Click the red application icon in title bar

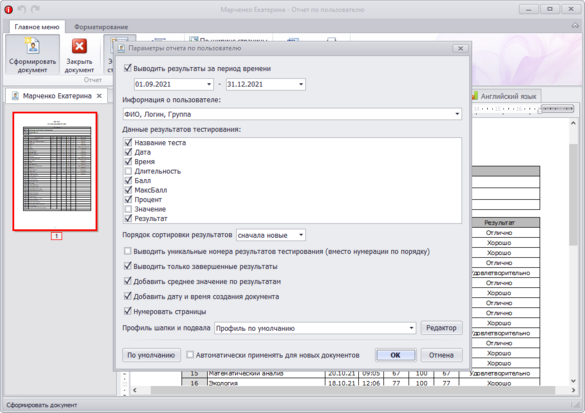click(x=8, y=9)
